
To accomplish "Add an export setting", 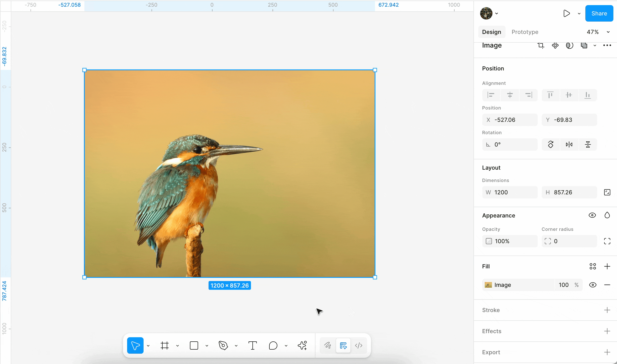I will click(607, 352).
